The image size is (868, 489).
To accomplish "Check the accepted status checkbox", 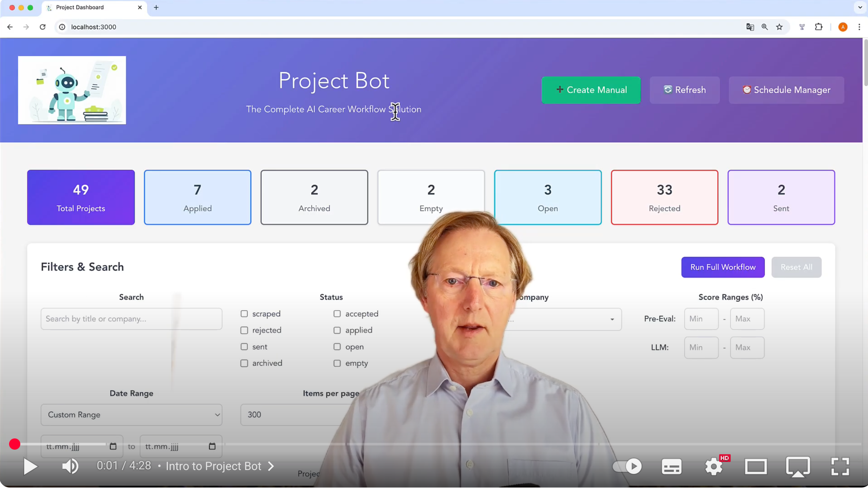I will (x=337, y=314).
